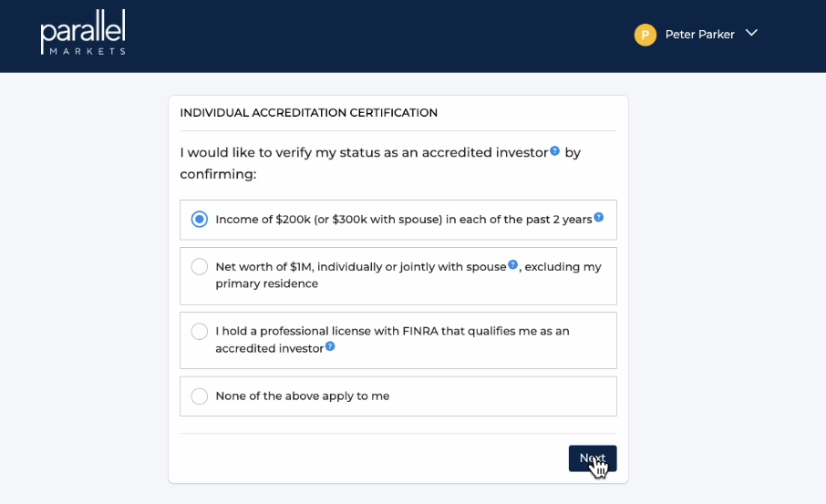Open help icon next to accredited investor
The height and width of the screenshot is (504, 826).
(554, 150)
